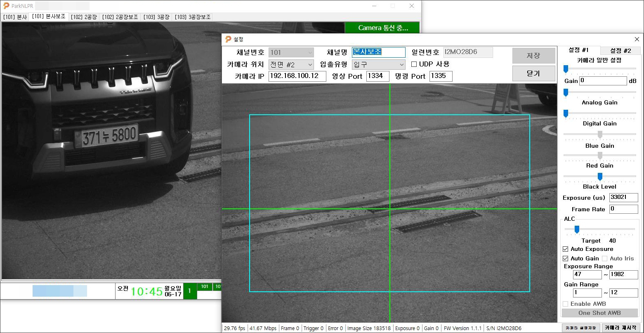Screen dimensions: 644x333
Task: Click the green 10:45 clock display
Action: pos(146,291)
